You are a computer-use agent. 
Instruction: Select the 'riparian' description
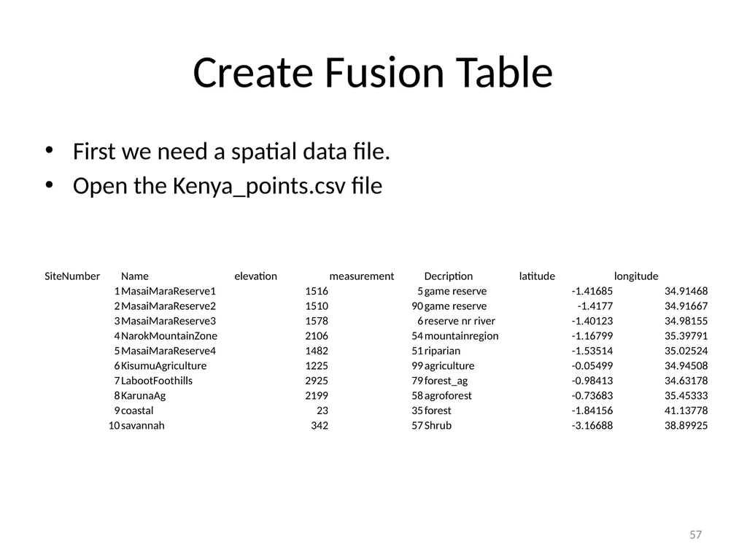(443, 351)
